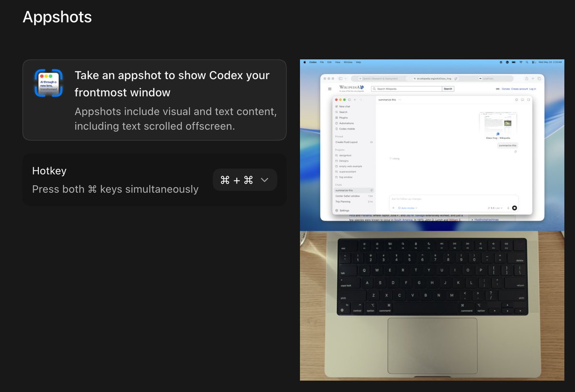Open fog window project in preview sidebar
Viewport: 575px width, 392px height.
(344, 177)
